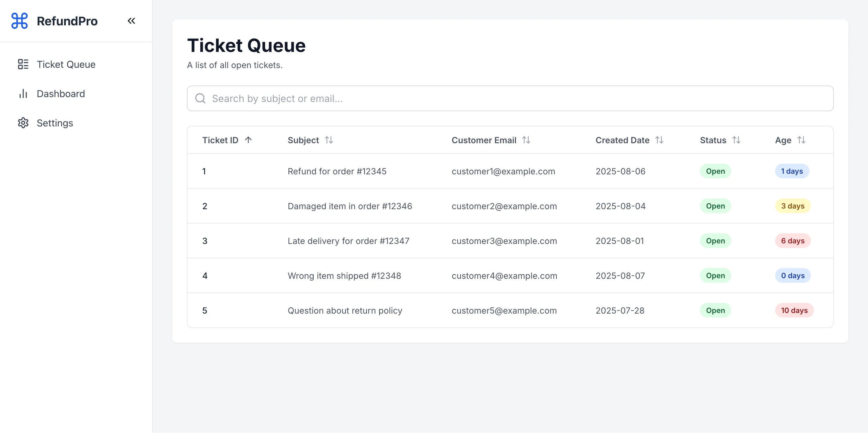Click Ticket ID ascending arrow icon
The height and width of the screenshot is (433, 868).
pos(248,140)
